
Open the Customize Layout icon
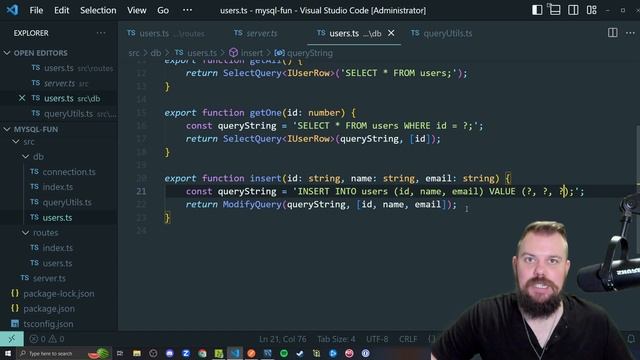point(592,10)
